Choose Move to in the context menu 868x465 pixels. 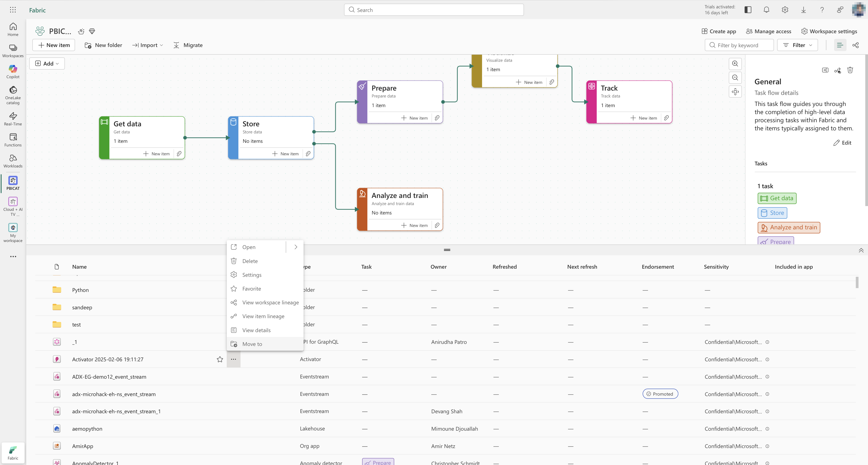point(265,344)
